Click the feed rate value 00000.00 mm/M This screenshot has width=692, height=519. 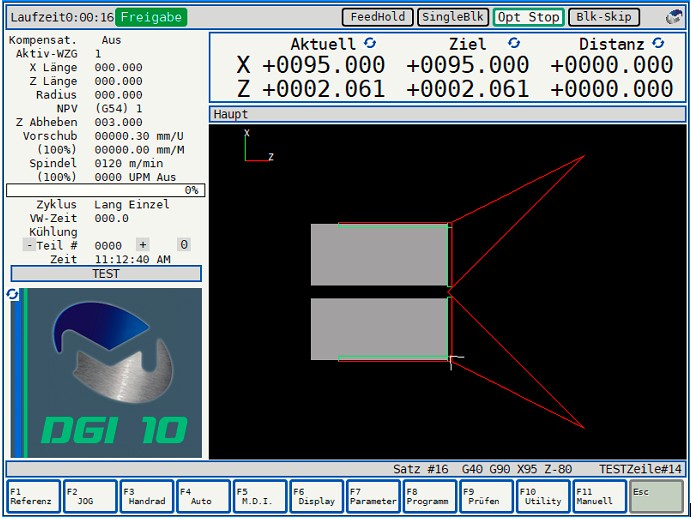(139, 150)
